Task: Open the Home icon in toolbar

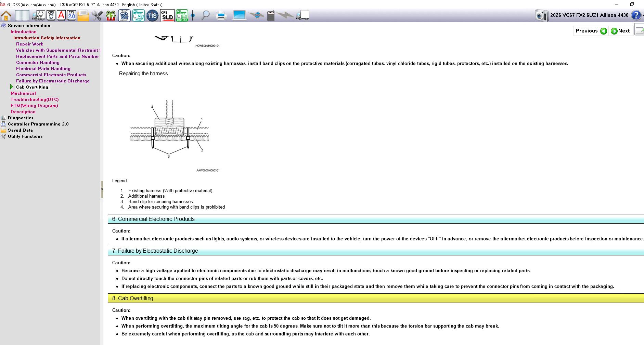Action: point(6,15)
